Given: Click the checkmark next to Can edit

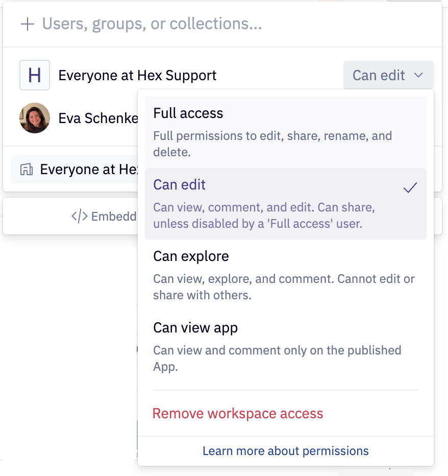Looking at the screenshot, I should tap(410, 188).
